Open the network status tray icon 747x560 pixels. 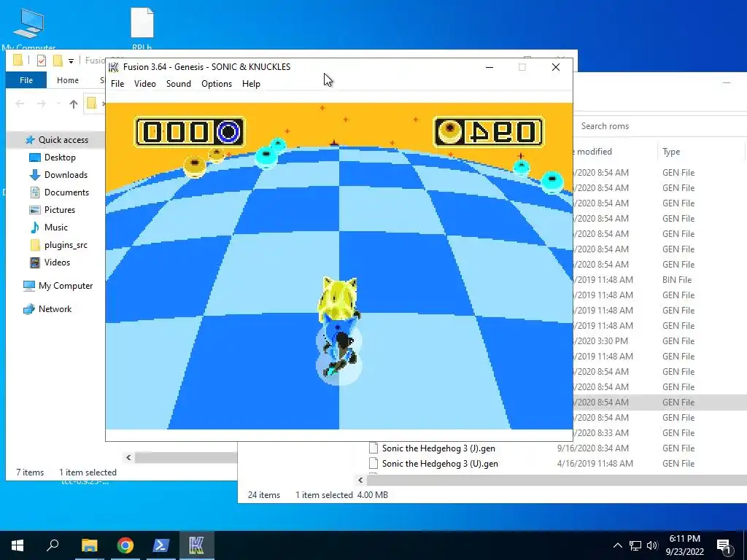click(635, 545)
